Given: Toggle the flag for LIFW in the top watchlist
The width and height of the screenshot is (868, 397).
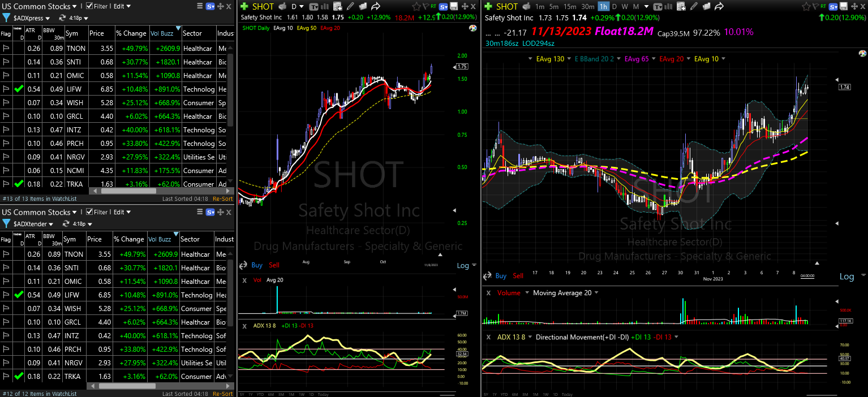Looking at the screenshot, I should tap(6, 89).
